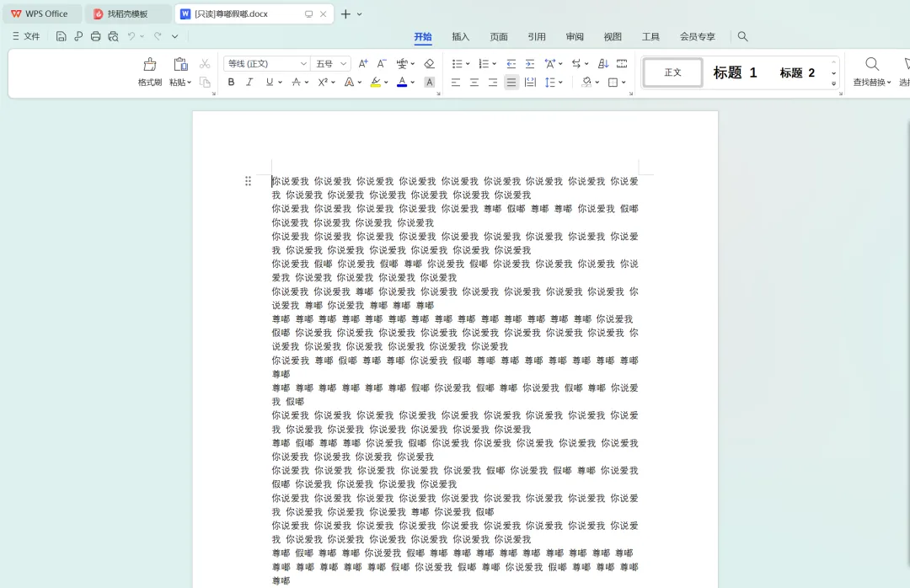Click the bullet list icon
The width and height of the screenshot is (910, 588).
tap(458, 64)
